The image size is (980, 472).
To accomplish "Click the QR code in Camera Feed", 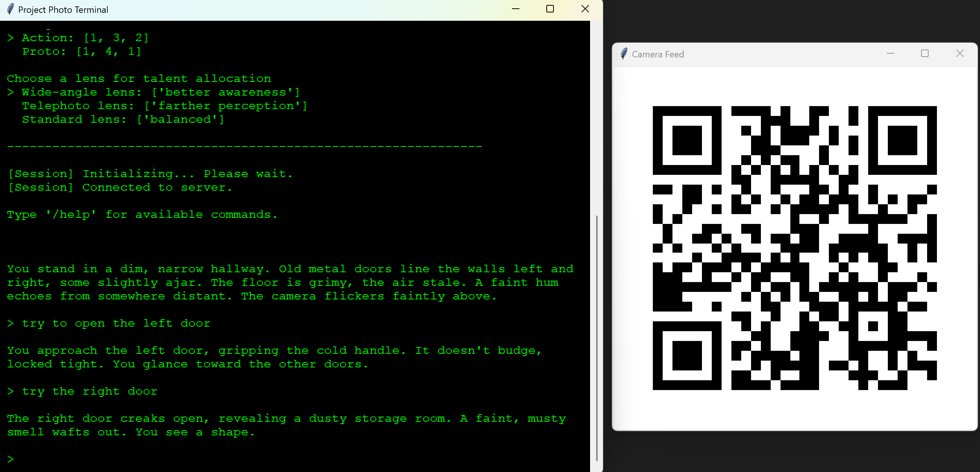I will tap(795, 248).
